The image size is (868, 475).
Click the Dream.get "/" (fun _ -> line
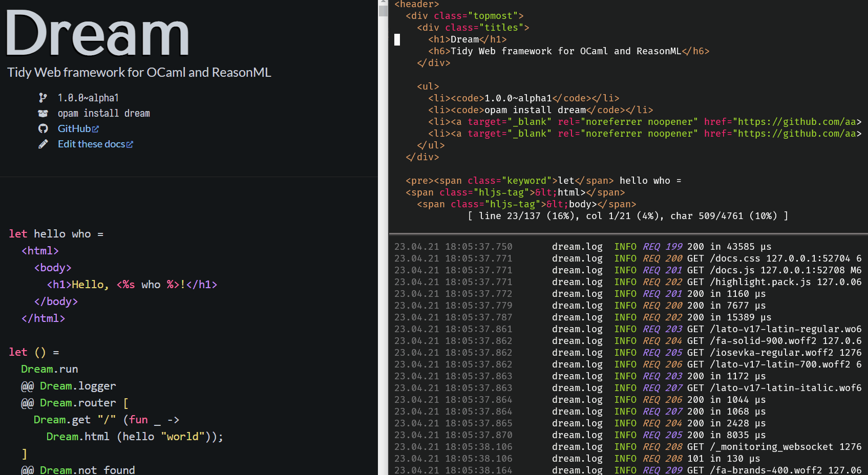click(107, 420)
